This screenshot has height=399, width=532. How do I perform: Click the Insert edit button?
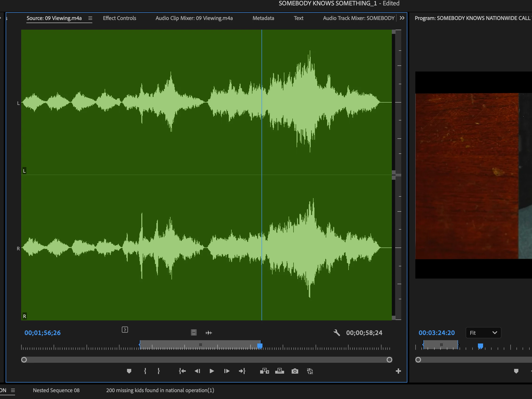point(264,371)
